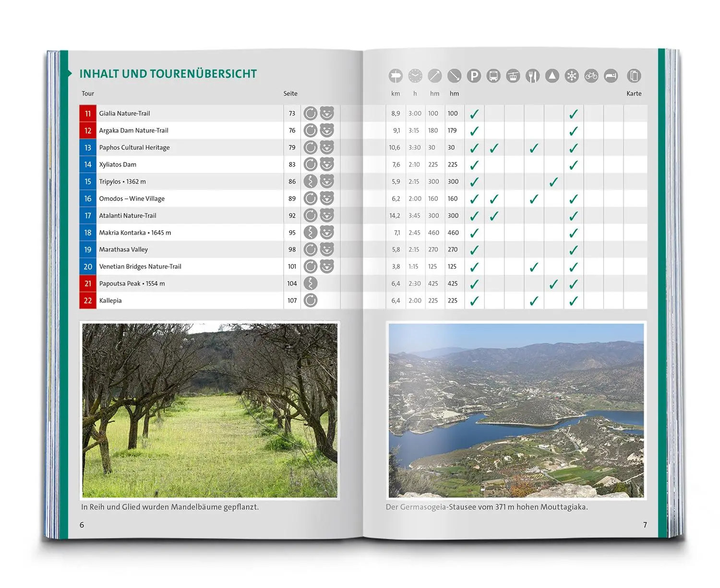Screen dimensions: 720x588
Task: Click the "Karte" column header
Action: [634, 94]
